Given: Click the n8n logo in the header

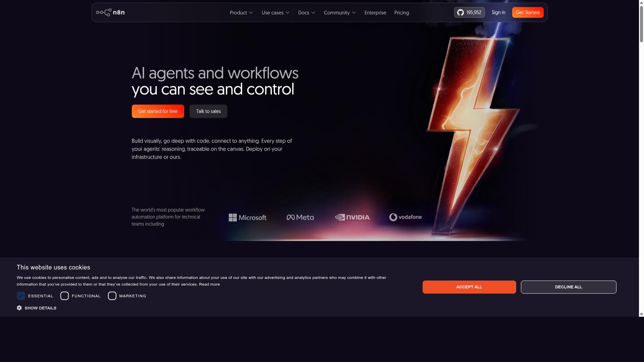Looking at the screenshot, I should click(110, 12).
